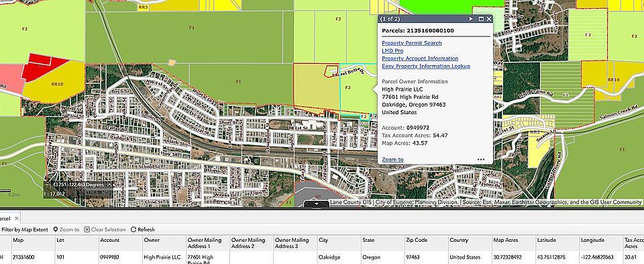Click the Clear Selection button
The width and height of the screenshot is (644, 264).
pos(105,230)
